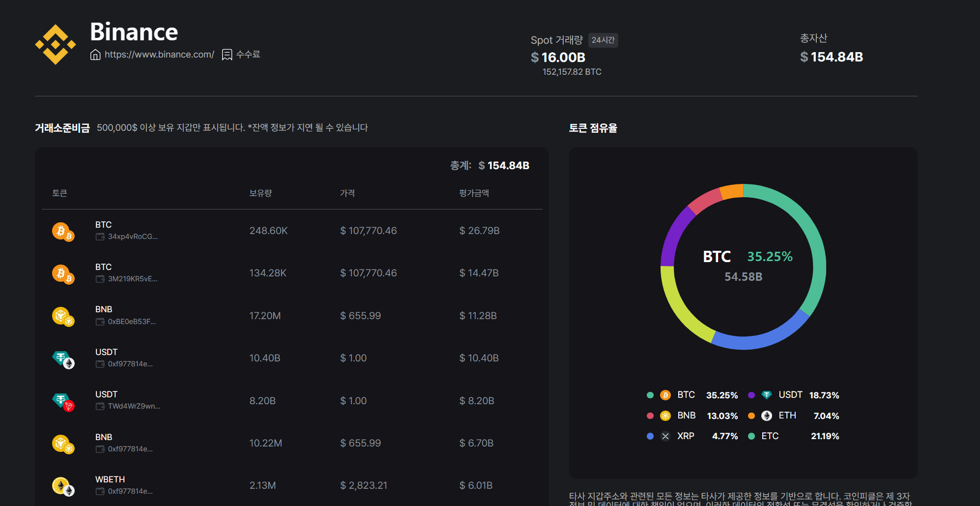
Task: Click the $ 11.28B valuation cell
Action: coord(478,316)
